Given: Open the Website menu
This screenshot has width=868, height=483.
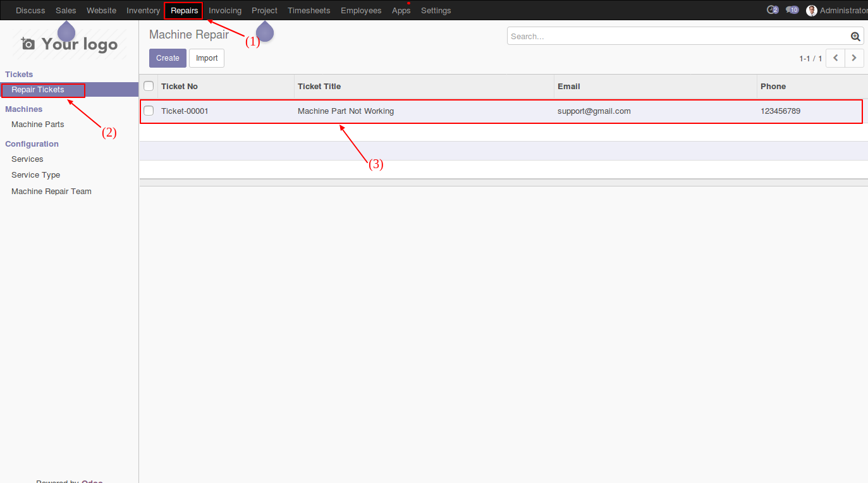Looking at the screenshot, I should pyautogui.click(x=101, y=10).
